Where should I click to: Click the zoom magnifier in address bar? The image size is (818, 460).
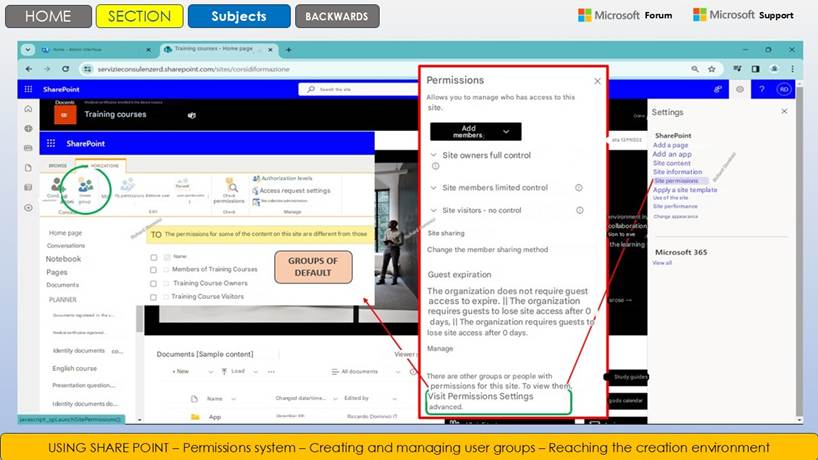695,69
